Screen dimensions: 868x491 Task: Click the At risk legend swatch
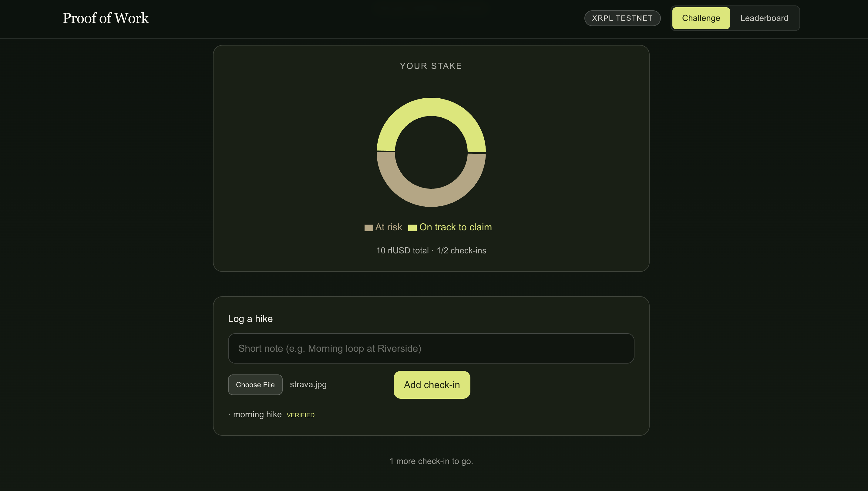tap(368, 228)
